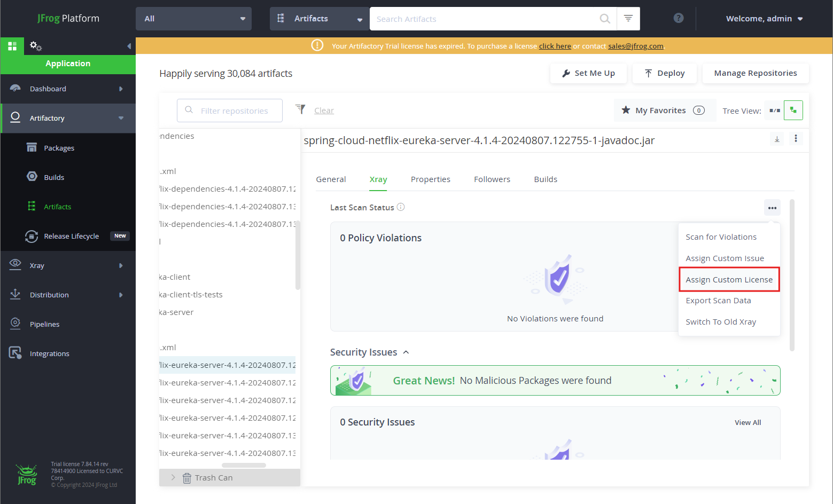Click the Set Me Up button
This screenshot has height=504, width=833.
pos(588,73)
